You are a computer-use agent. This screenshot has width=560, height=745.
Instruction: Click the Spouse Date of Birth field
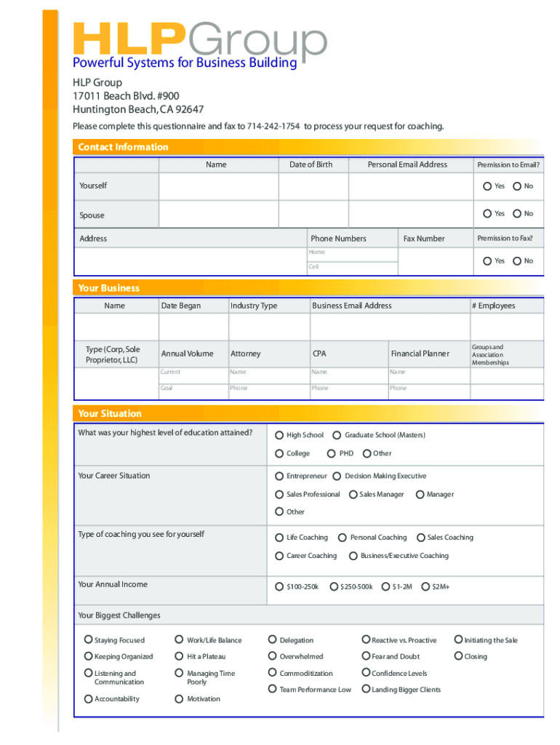coord(313,215)
